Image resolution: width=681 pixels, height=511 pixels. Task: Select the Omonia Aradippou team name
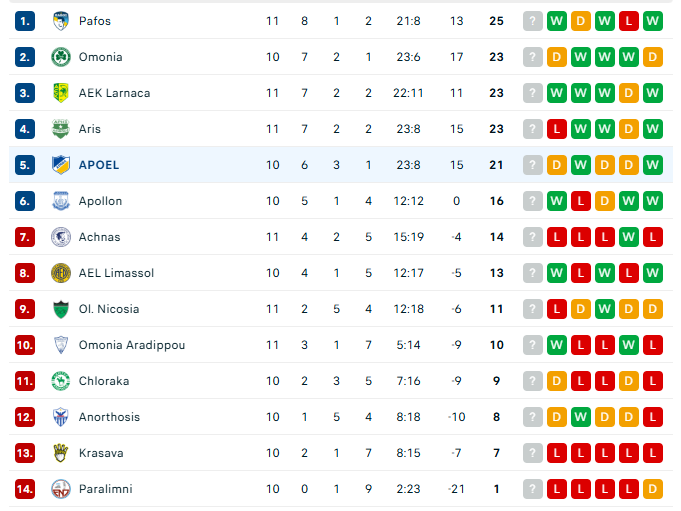131,345
